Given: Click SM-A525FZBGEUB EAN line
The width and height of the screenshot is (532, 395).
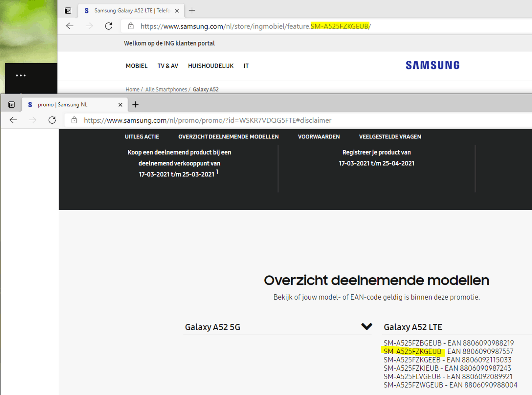Looking at the screenshot, I should [x=449, y=343].
